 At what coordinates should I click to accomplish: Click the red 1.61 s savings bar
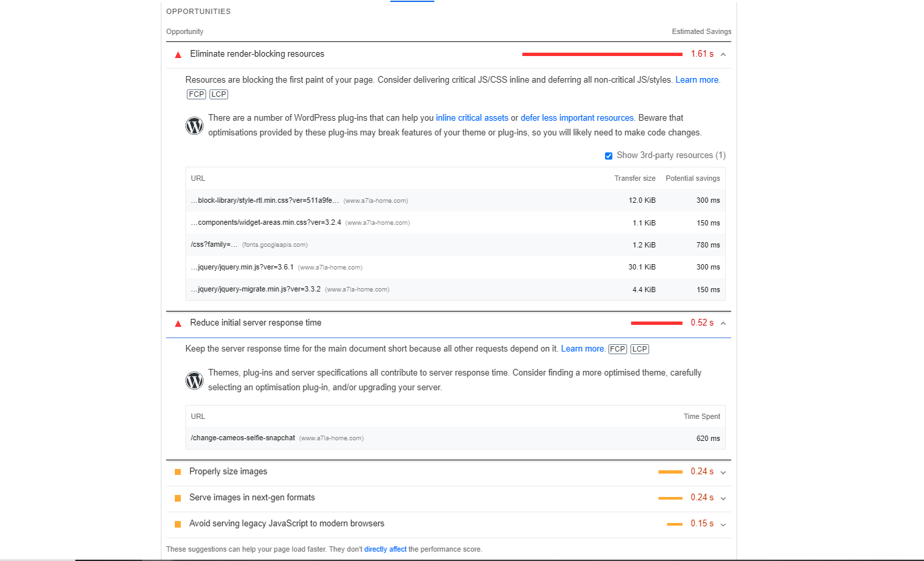click(x=602, y=54)
